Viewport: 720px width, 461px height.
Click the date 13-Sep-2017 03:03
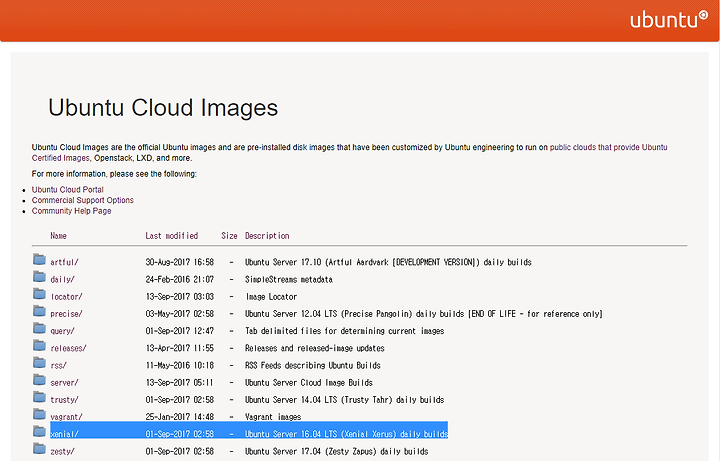click(x=180, y=297)
